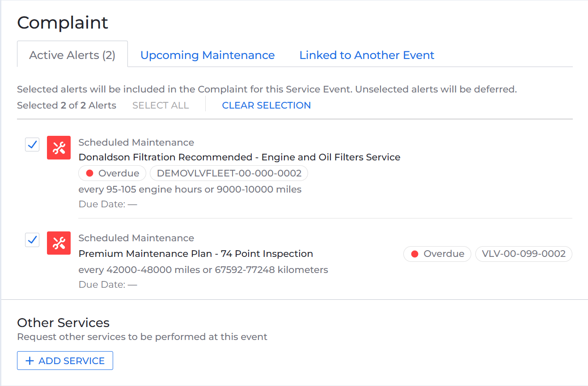Click the ADD SERVICE button
This screenshot has height=386, width=588.
coord(65,361)
